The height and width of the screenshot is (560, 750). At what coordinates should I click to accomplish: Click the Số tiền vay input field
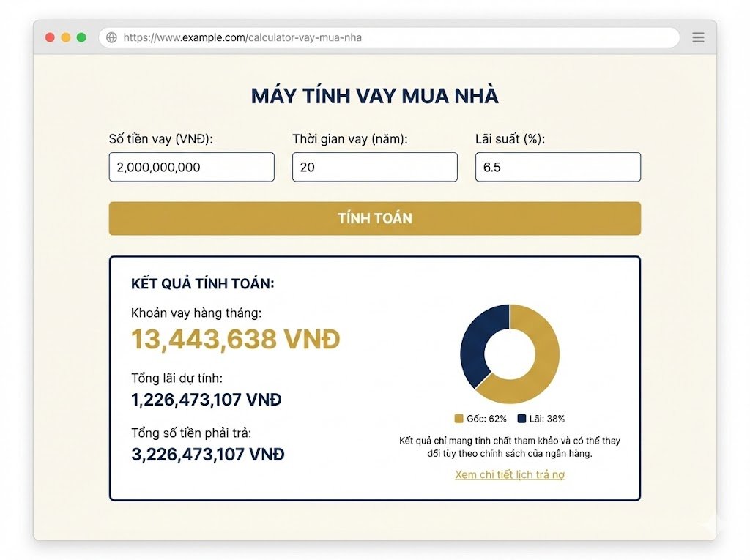[x=191, y=167]
